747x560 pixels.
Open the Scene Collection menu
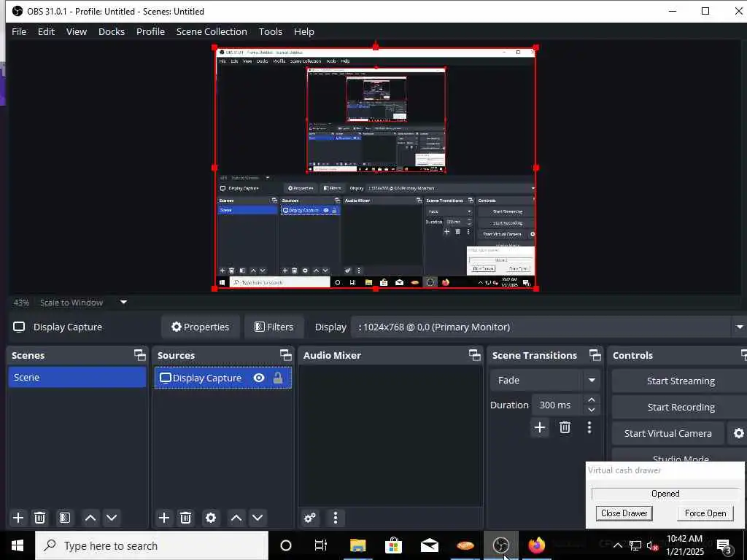pyautogui.click(x=212, y=31)
